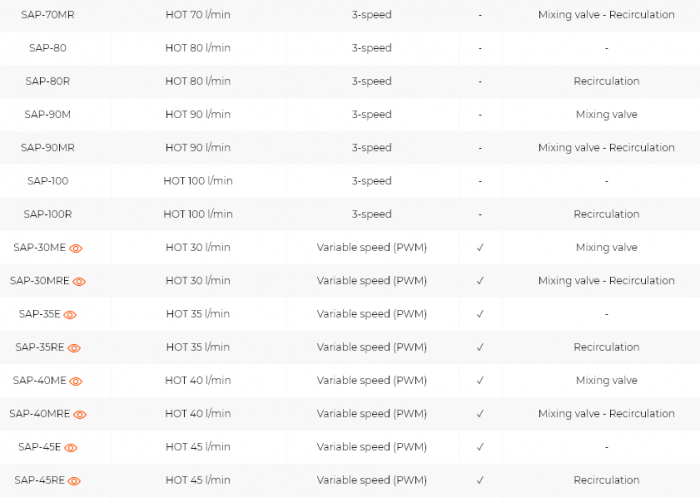Open the SAP-90M model entry
The image size is (700, 502).
pyautogui.click(x=48, y=114)
